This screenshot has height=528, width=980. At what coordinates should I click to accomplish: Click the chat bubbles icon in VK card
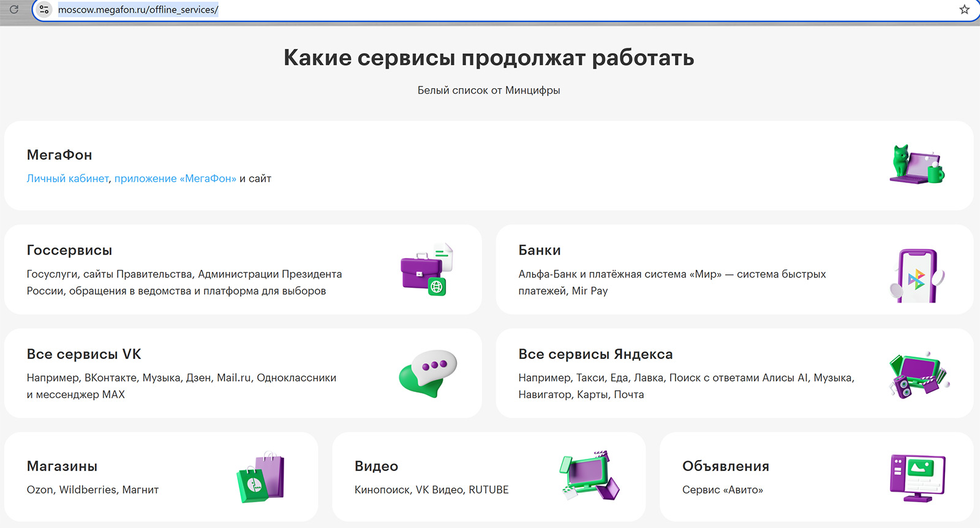[x=428, y=373]
